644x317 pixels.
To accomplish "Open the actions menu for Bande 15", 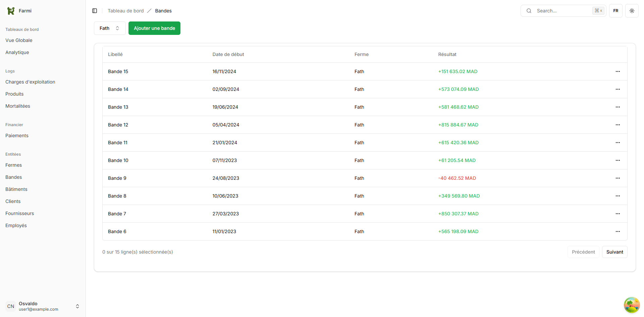I will [618, 71].
